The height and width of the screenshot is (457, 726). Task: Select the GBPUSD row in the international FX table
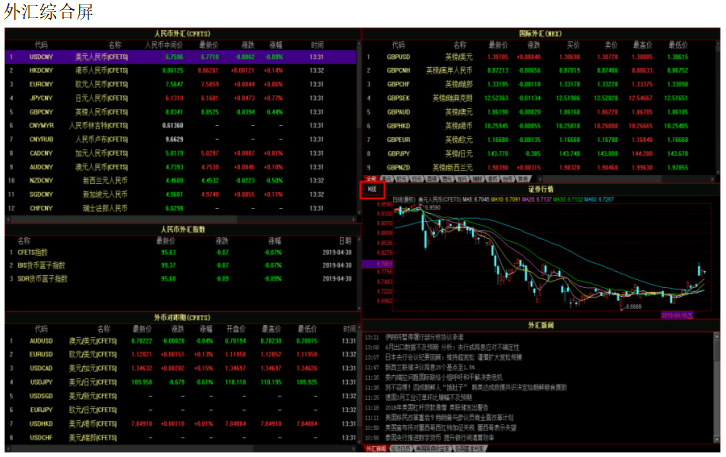(x=539, y=57)
